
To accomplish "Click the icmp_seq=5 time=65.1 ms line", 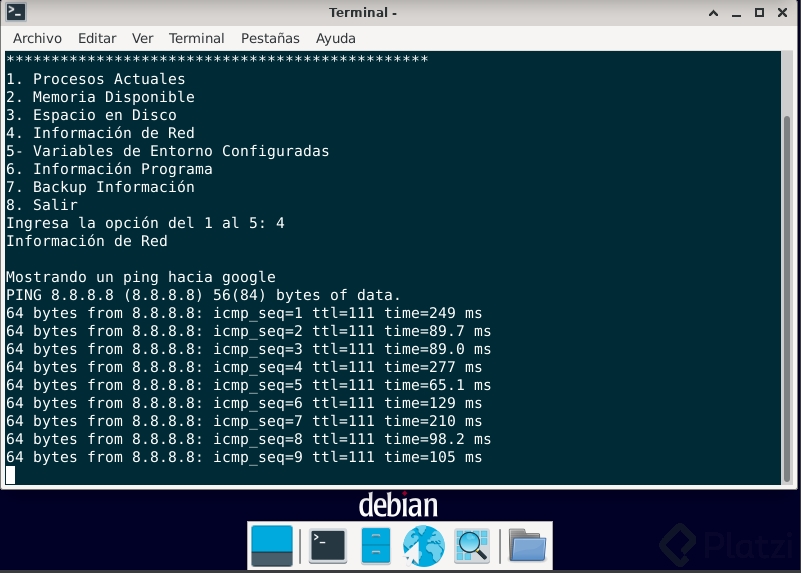I will [x=249, y=385].
